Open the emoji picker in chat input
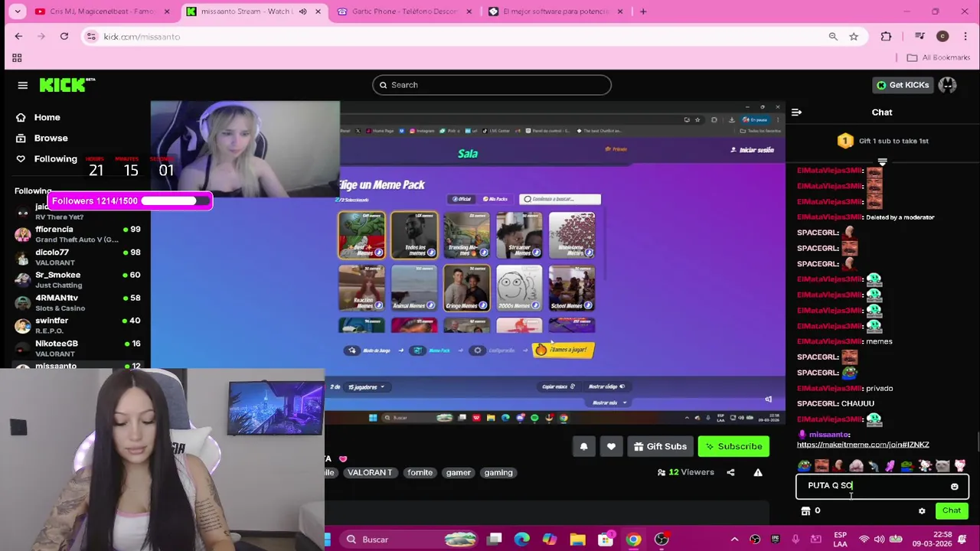Image resolution: width=980 pixels, height=551 pixels. 954,486
